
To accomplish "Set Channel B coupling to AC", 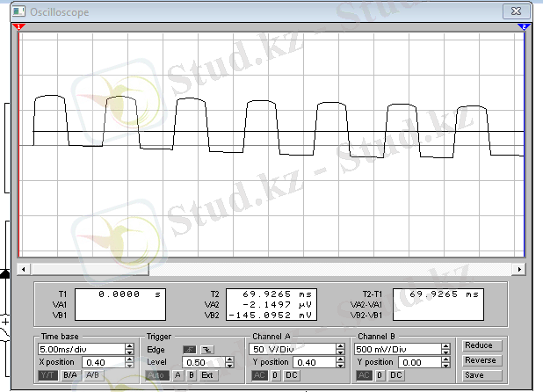I will pos(364,375).
